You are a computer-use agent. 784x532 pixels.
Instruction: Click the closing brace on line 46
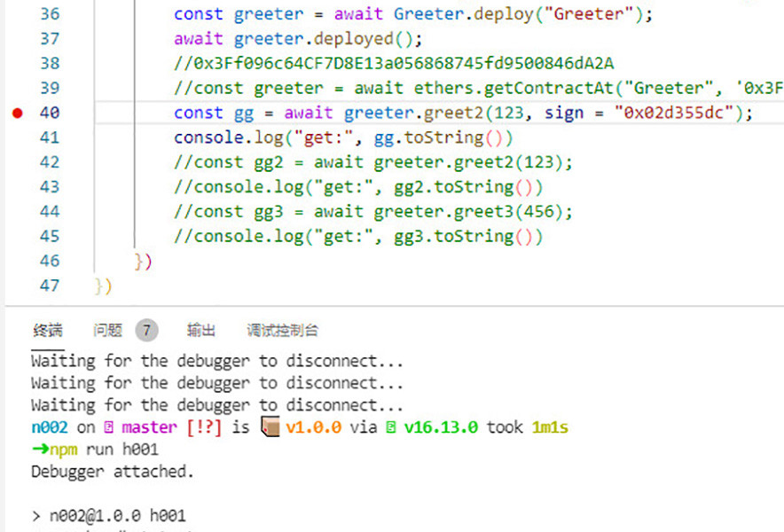pyautogui.click(x=138, y=261)
